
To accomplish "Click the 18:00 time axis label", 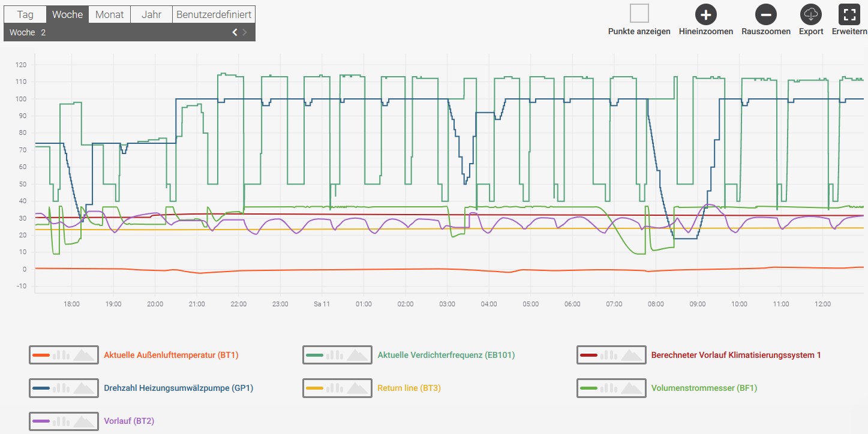I will point(71,304).
